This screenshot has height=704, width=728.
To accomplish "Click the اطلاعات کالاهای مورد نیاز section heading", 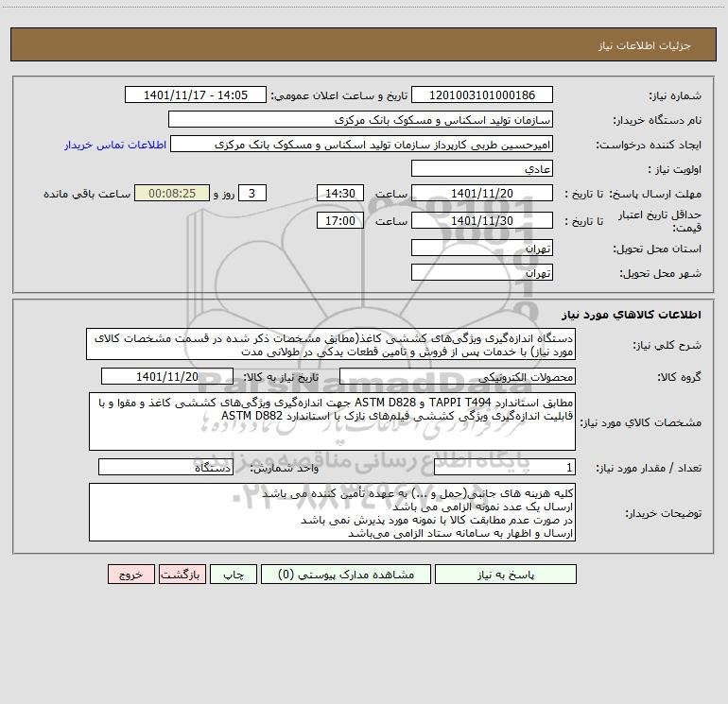I will [x=631, y=315].
